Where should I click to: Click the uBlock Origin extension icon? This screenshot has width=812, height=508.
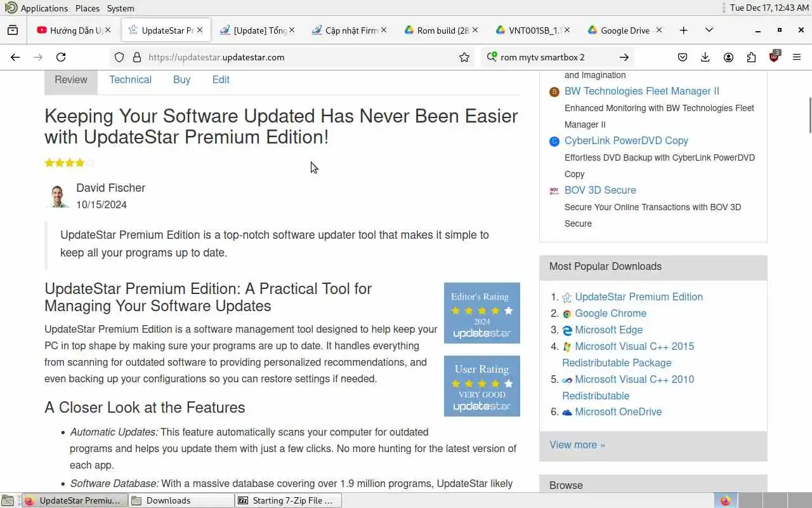(x=774, y=57)
